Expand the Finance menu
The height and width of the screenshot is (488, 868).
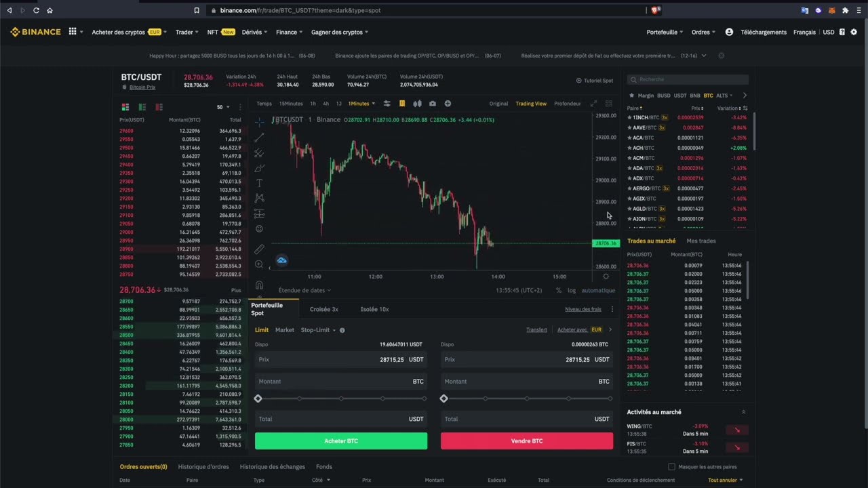point(290,32)
